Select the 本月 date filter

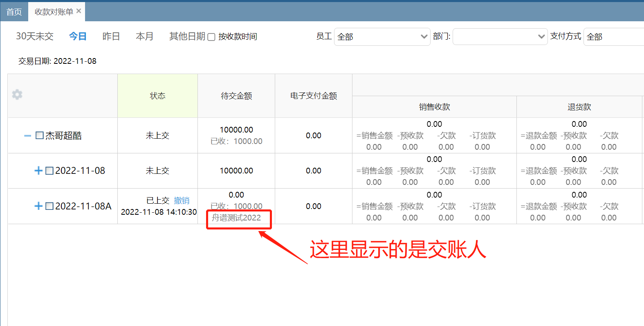pos(145,36)
